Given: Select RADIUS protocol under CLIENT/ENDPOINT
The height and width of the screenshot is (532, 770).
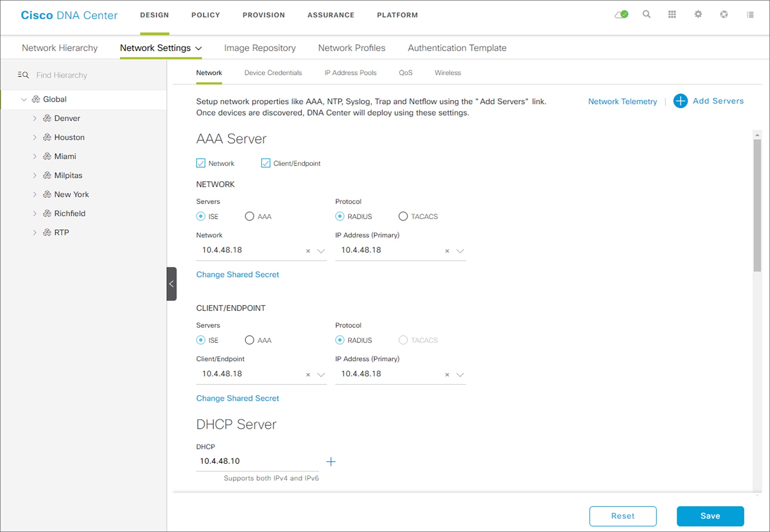Looking at the screenshot, I should pos(339,340).
